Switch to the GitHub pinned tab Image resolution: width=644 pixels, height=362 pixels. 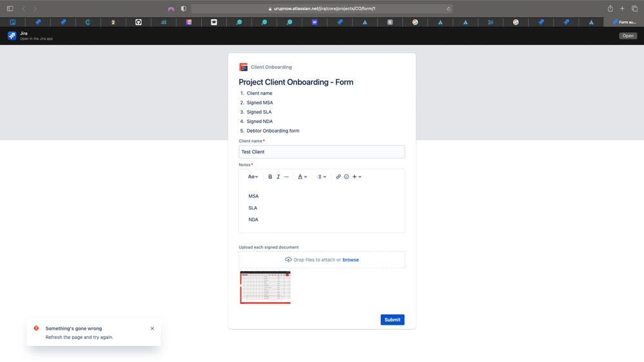(139, 22)
